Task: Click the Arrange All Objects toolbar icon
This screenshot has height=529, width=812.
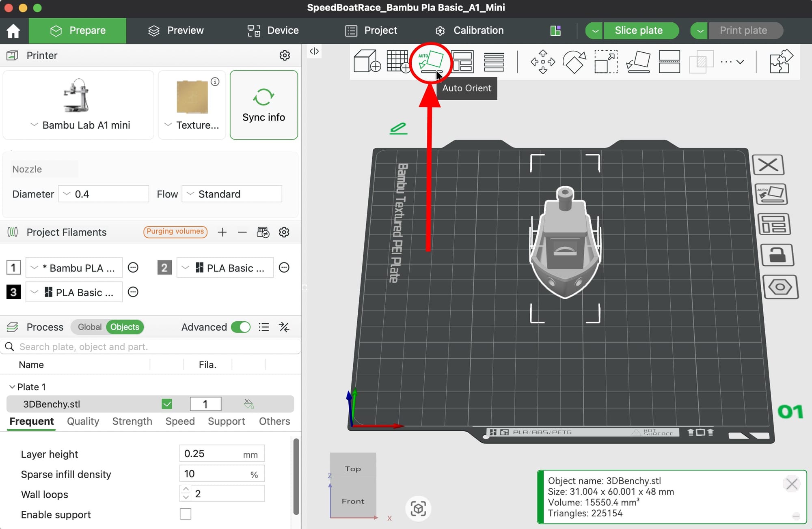Action: pos(462,62)
